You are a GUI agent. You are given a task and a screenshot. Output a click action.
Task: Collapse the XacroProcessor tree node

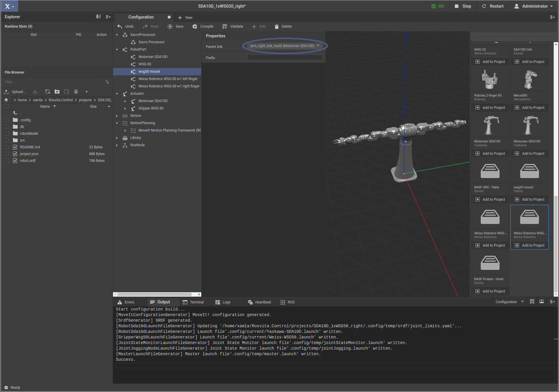(x=117, y=35)
